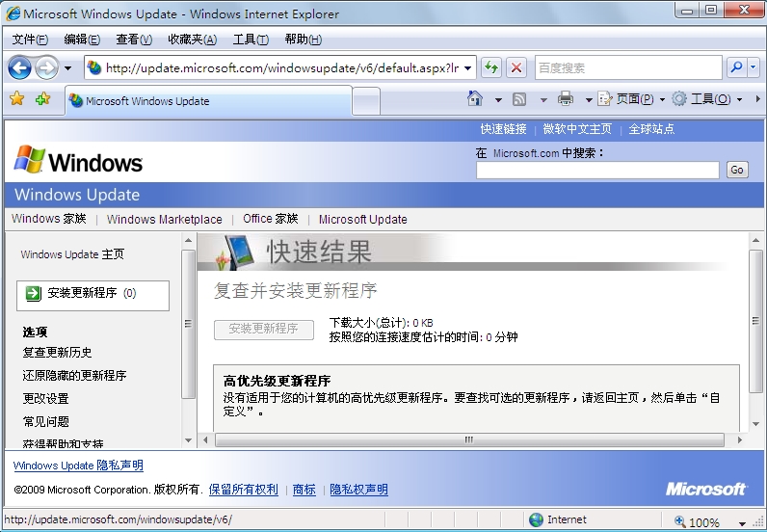Viewport: 767px width, 532px height.
Task: Go back with the Back arrow button
Action: tap(19, 67)
